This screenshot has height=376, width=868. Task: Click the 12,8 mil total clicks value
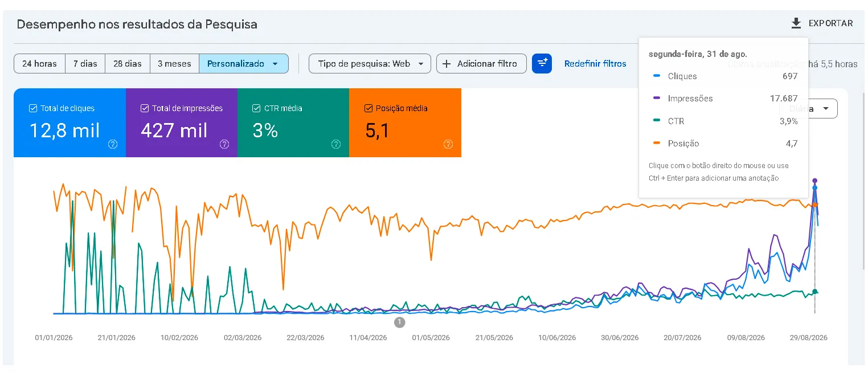tap(64, 131)
